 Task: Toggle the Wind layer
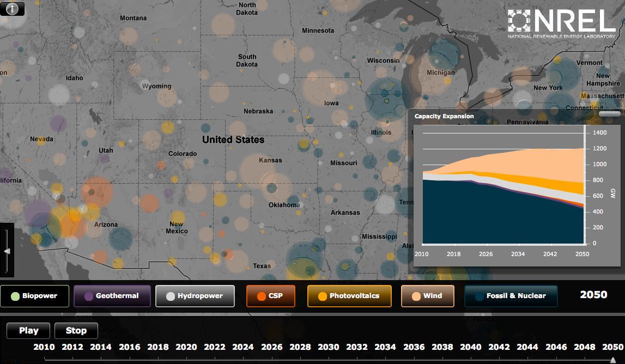point(427,296)
